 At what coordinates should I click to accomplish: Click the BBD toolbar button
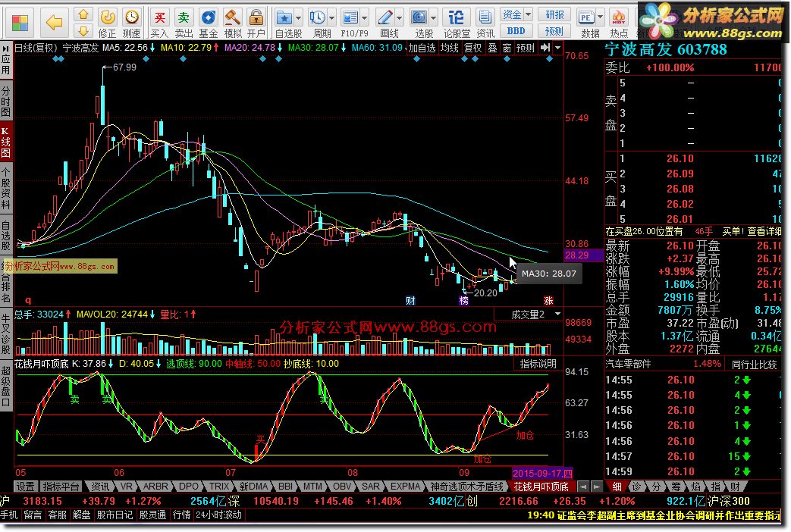pyautogui.click(x=516, y=31)
